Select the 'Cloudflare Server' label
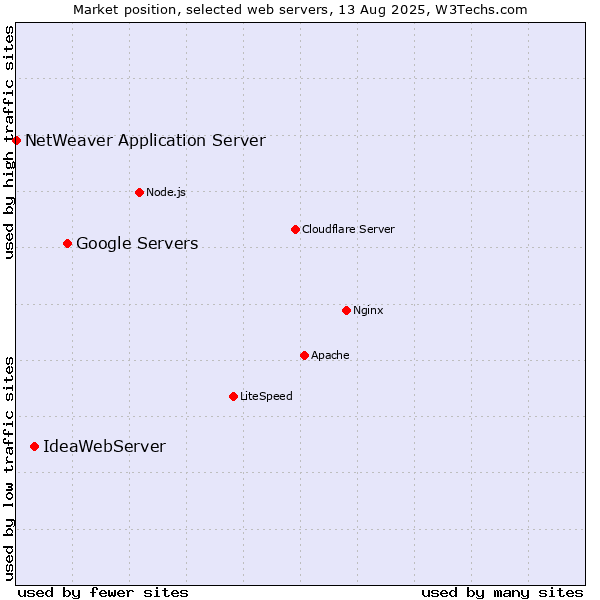The width and height of the screenshot is (600, 600). point(348,229)
